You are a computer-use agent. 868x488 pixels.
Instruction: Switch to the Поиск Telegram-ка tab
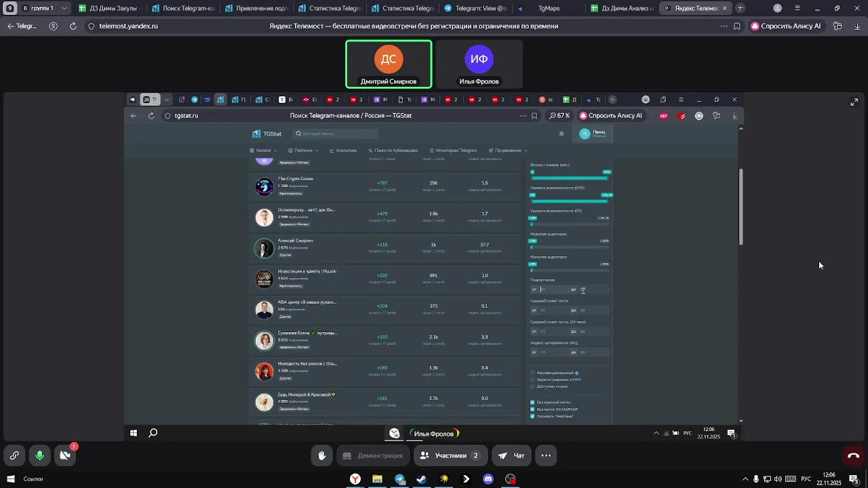click(182, 8)
